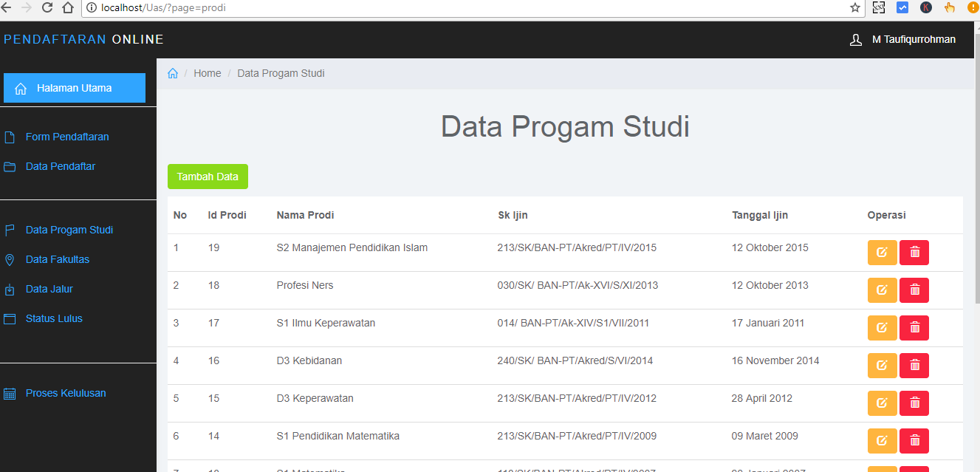Open Proses Kelulusan in the sidebar

(65, 393)
